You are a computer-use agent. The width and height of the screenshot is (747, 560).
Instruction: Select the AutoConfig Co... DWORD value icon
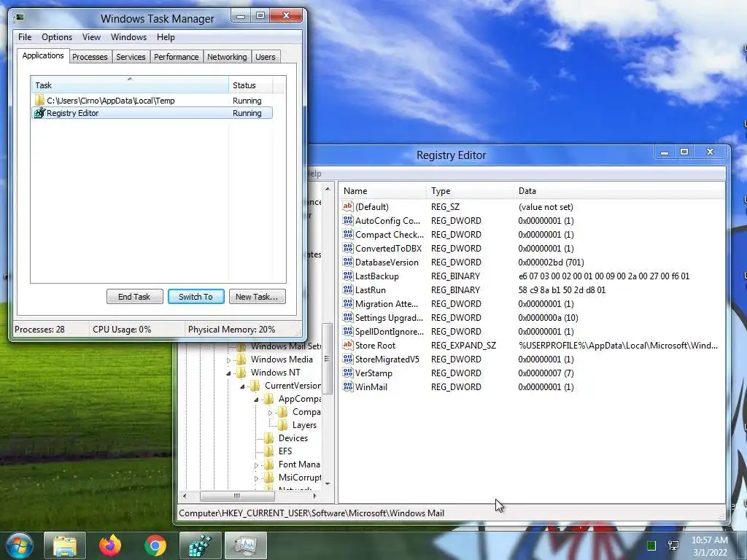click(x=348, y=220)
